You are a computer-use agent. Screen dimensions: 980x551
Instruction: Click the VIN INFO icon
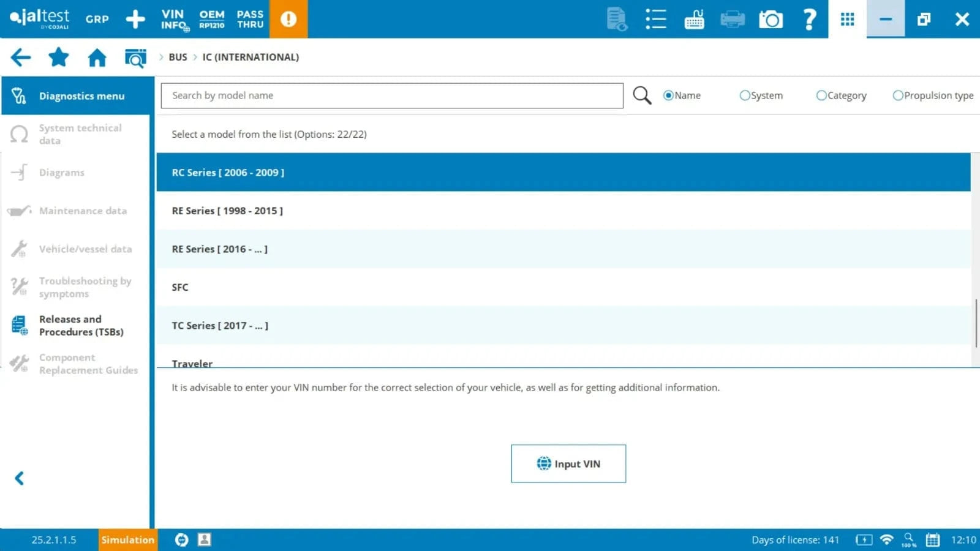(174, 19)
